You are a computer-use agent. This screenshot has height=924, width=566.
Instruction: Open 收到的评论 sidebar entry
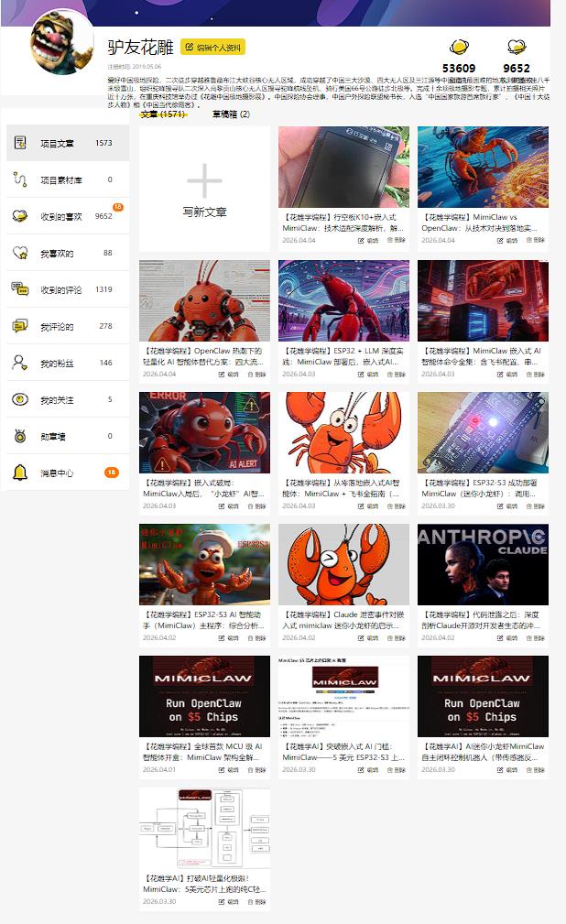point(68,289)
